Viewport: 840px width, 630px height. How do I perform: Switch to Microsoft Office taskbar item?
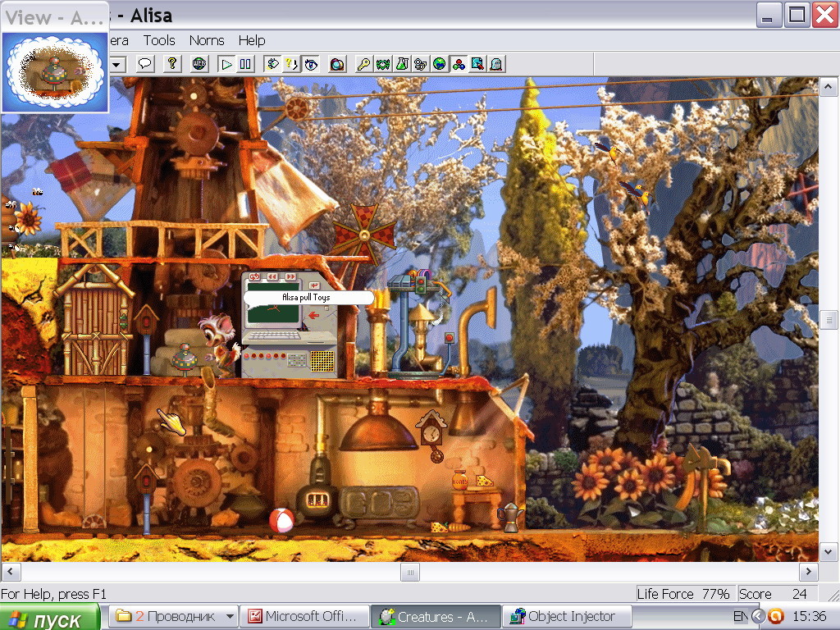tap(304, 616)
